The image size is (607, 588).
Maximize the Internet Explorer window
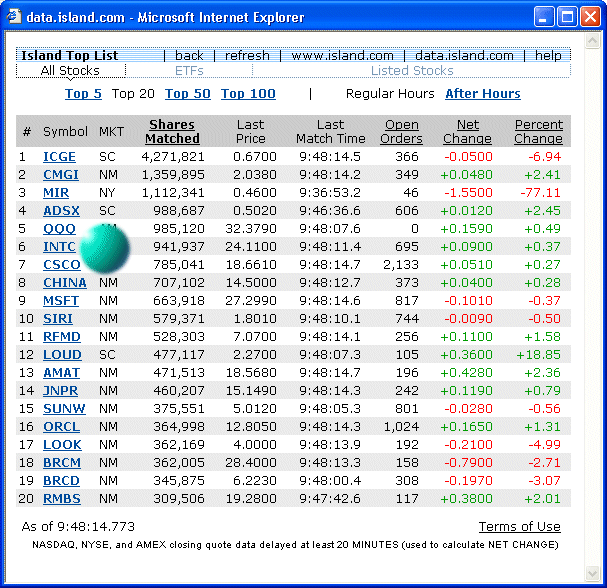[567, 17]
